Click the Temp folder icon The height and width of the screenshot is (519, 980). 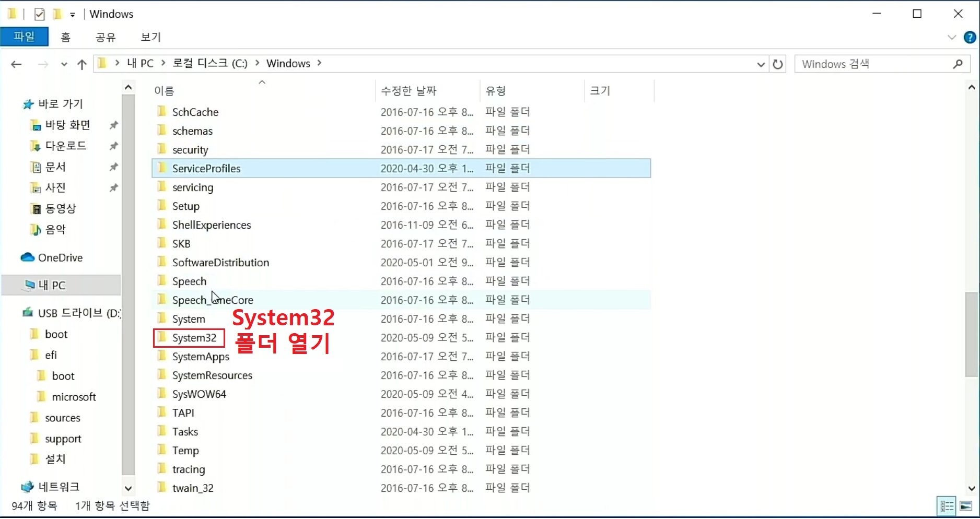point(162,450)
